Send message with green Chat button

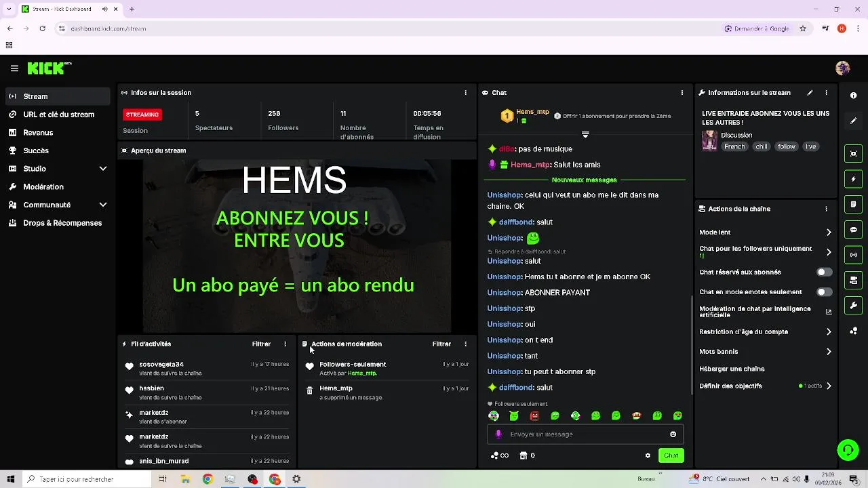point(671,455)
